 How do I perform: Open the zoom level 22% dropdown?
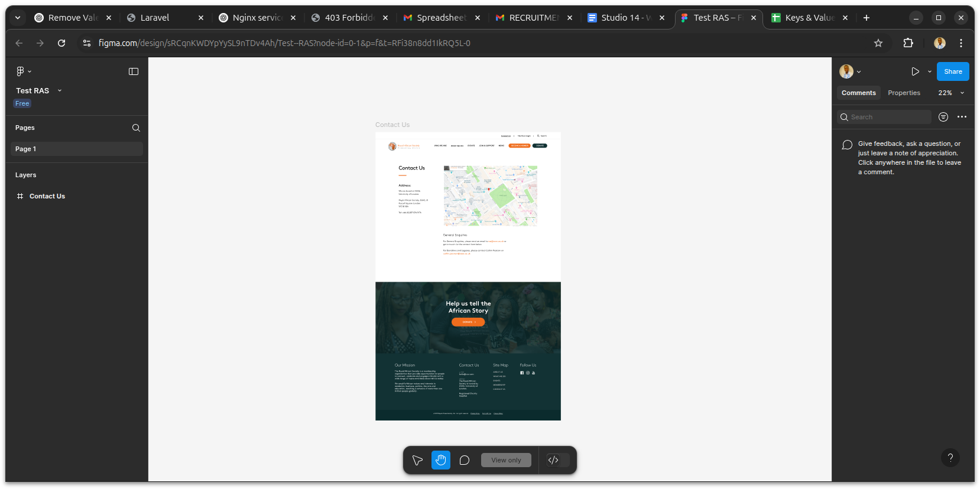(962, 93)
